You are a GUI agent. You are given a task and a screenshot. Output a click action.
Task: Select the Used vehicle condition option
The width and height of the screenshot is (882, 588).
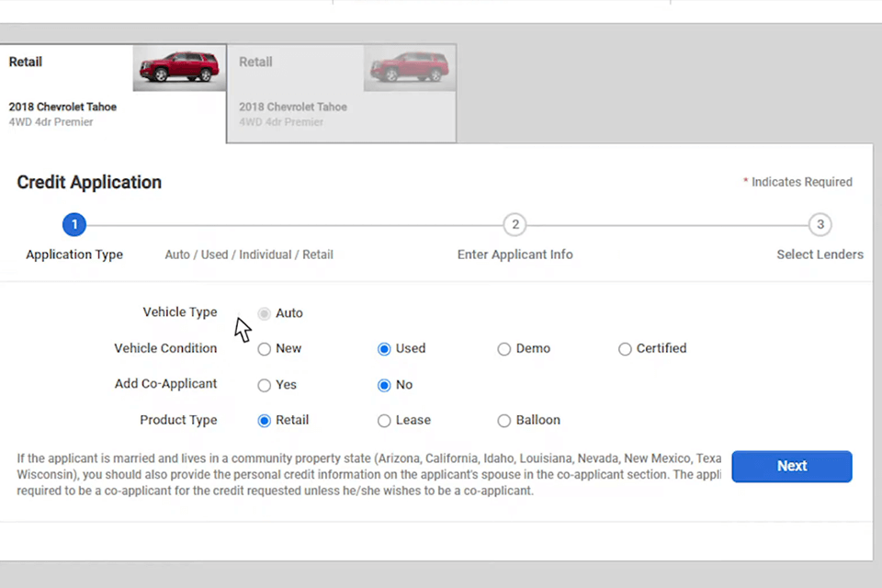(x=384, y=349)
